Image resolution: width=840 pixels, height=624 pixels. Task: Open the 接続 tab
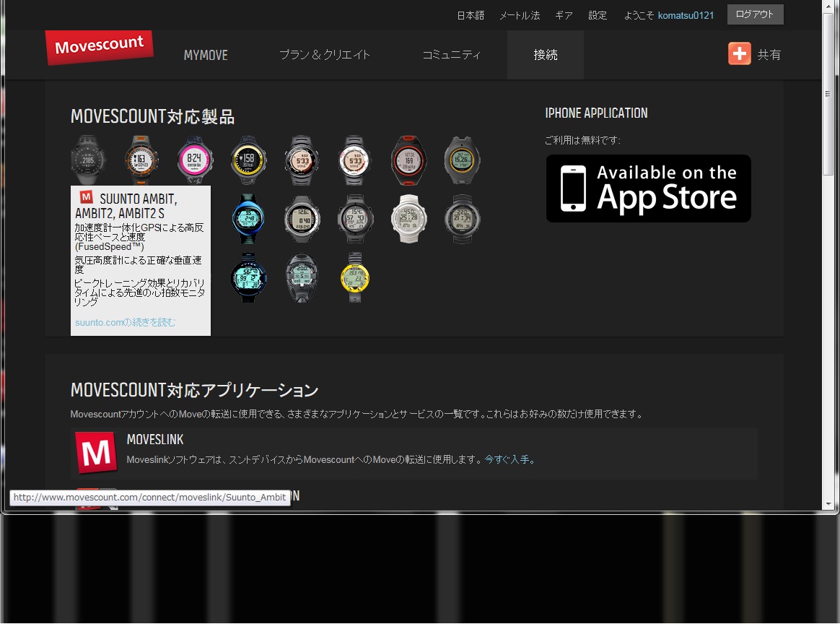click(x=546, y=55)
